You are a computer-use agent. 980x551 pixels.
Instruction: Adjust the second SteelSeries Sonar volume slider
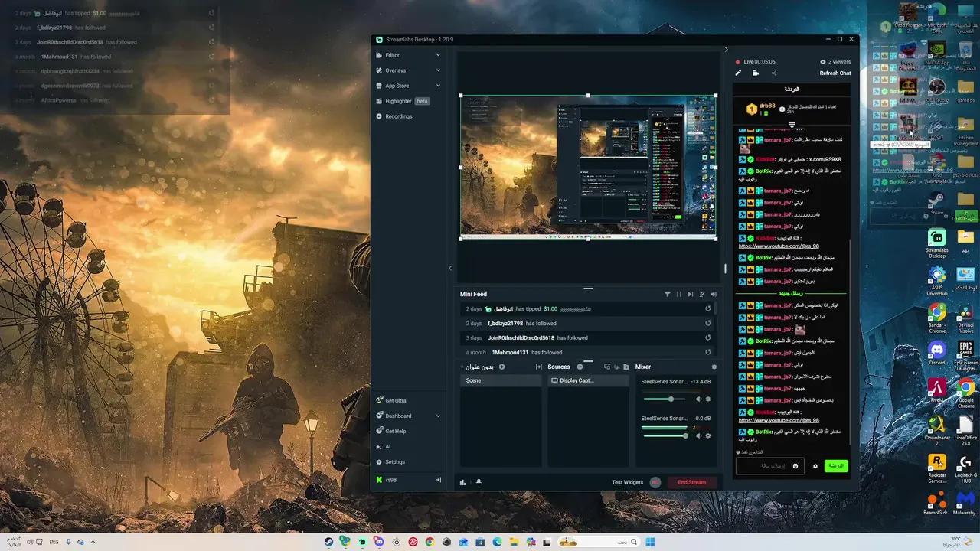tap(665, 435)
